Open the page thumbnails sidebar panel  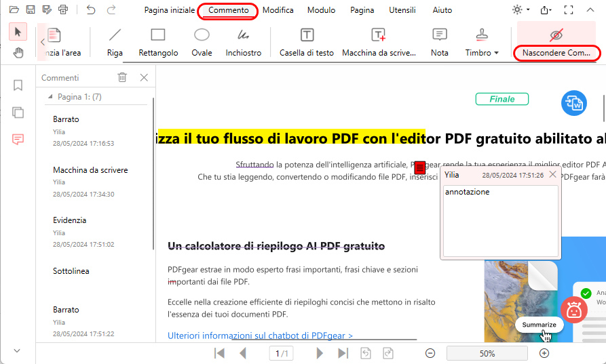pyautogui.click(x=18, y=113)
